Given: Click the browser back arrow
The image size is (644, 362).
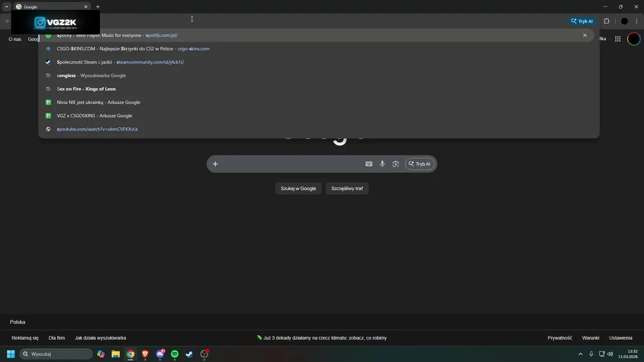Looking at the screenshot, I should point(7,21).
